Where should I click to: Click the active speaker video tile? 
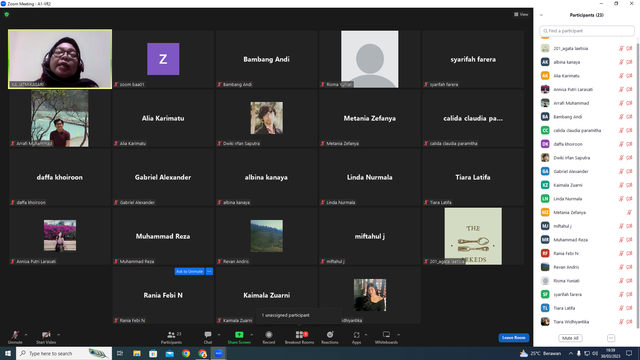[x=60, y=59]
